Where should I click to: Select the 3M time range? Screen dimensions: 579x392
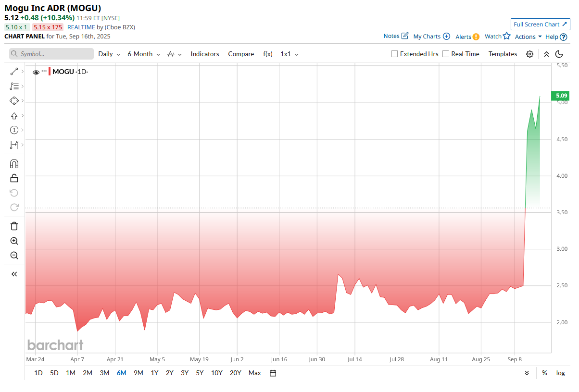coord(104,373)
